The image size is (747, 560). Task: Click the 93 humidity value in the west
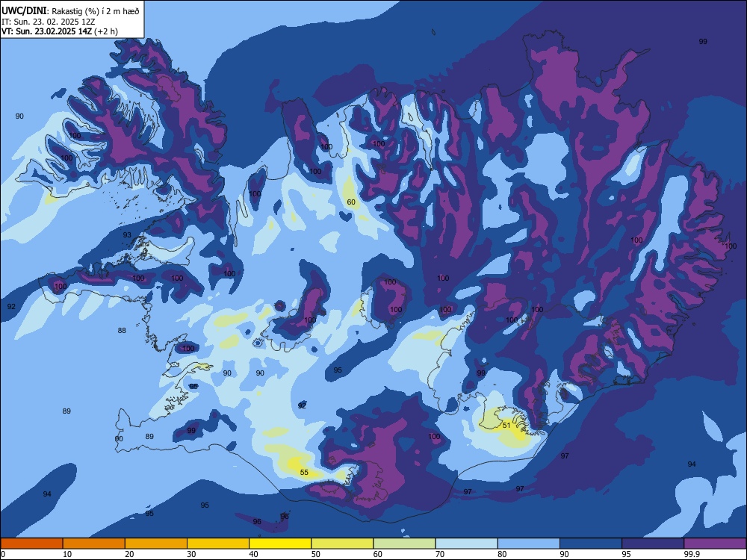point(127,234)
